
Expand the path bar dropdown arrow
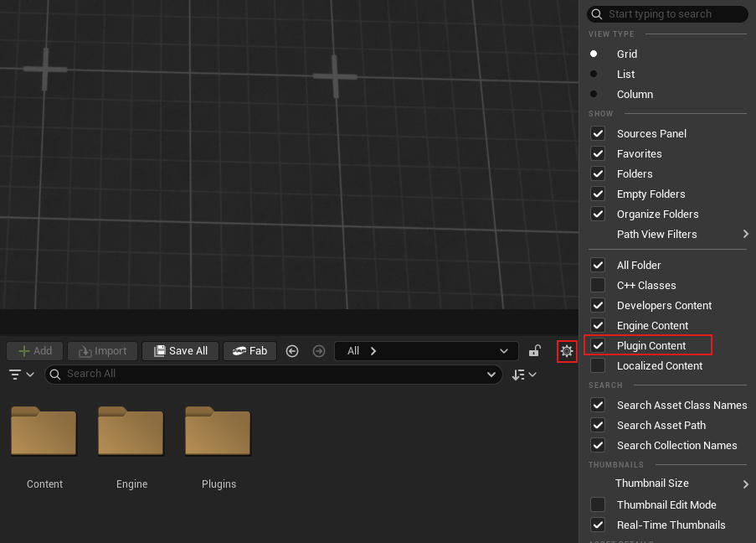point(503,351)
